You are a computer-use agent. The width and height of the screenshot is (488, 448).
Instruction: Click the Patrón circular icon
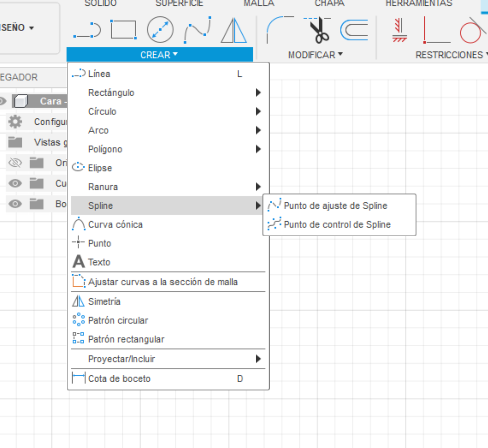point(78,320)
